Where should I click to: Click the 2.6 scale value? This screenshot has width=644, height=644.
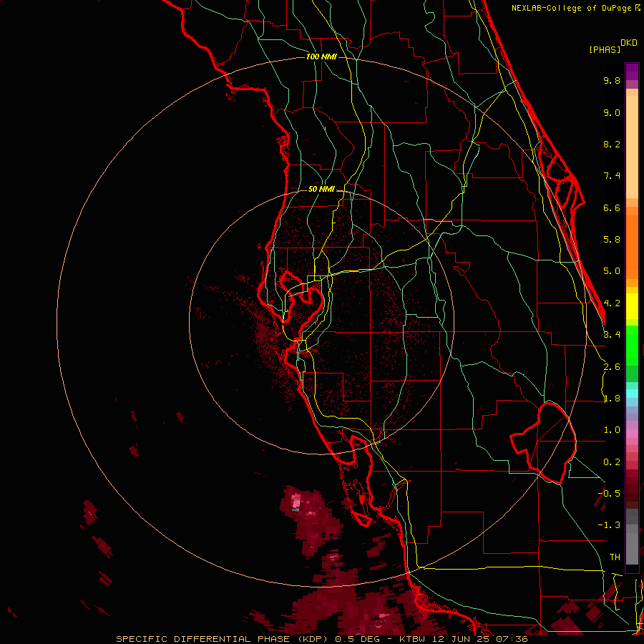click(612, 367)
